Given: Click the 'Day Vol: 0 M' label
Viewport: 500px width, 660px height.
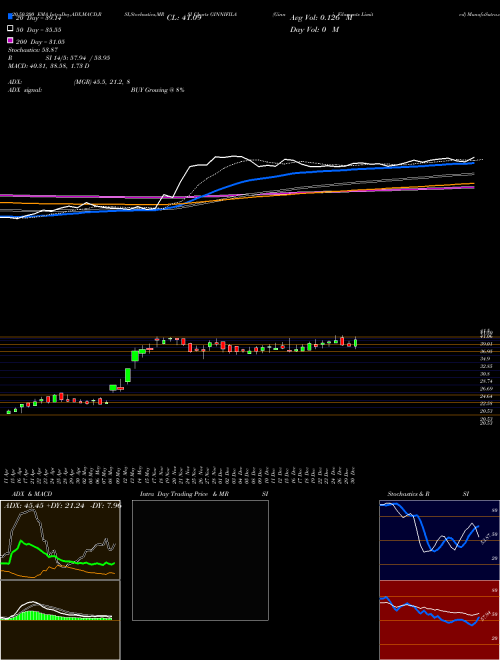Looking at the screenshot, I should (314, 30).
